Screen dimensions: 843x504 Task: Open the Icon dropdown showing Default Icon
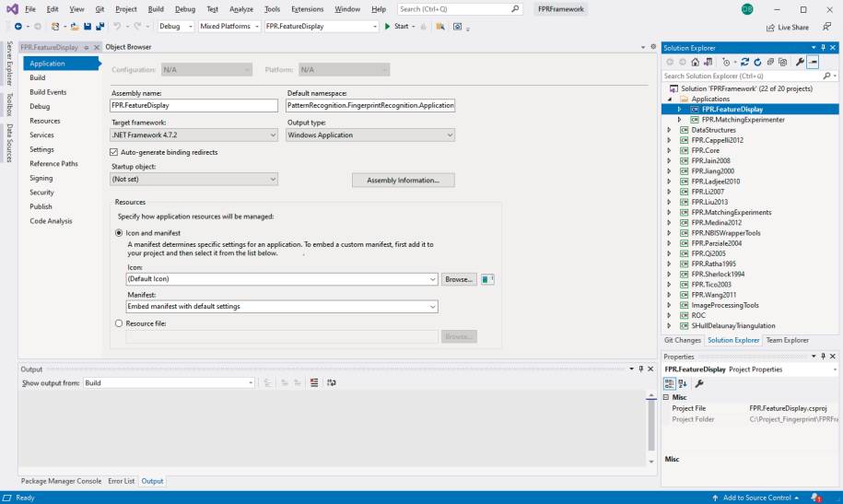tap(282, 279)
